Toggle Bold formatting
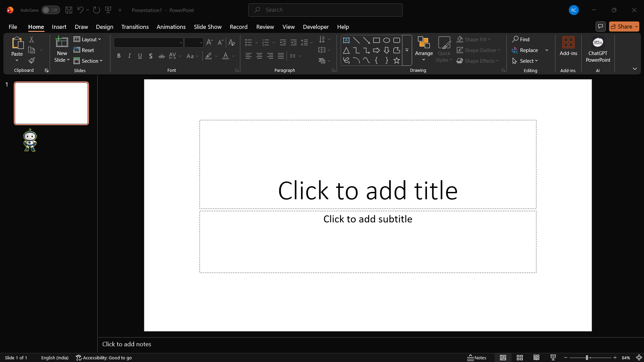The image size is (644, 362). tap(119, 56)
